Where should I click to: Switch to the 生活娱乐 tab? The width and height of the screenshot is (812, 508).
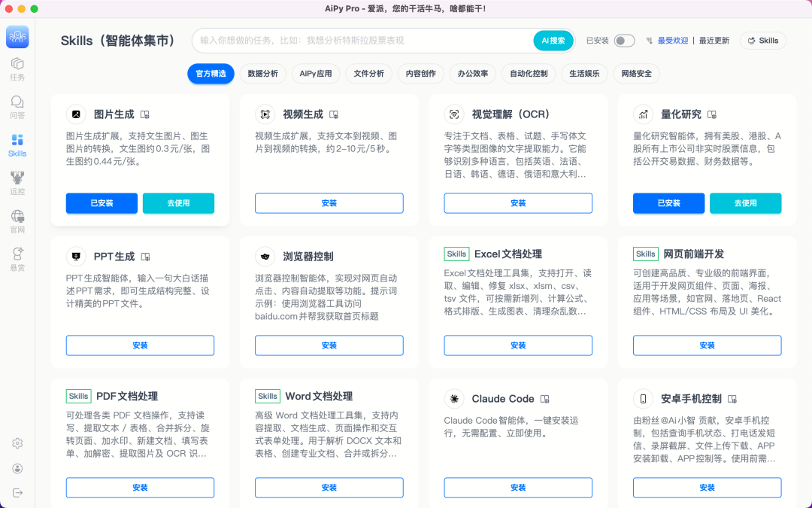click(x=583, y=74)
